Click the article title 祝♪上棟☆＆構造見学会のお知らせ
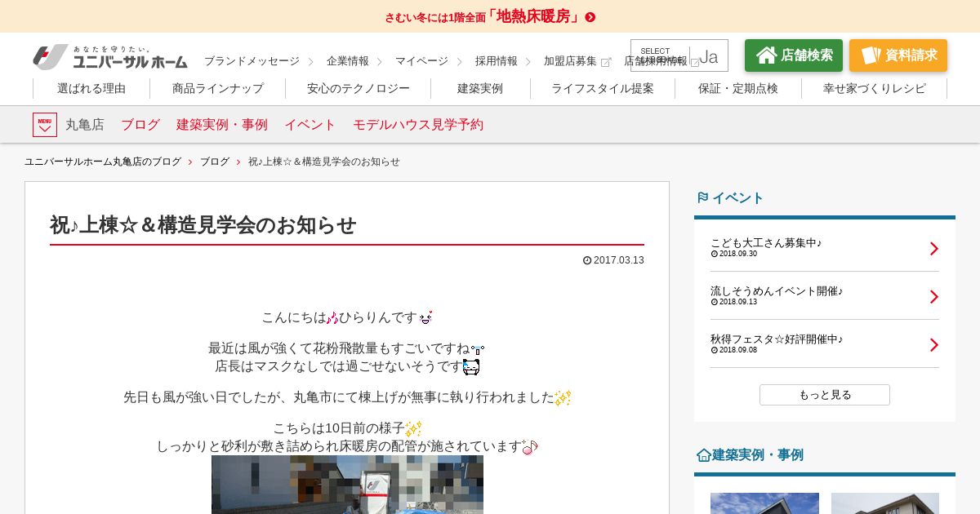This screenshot has width=980, height=514. [x=203, y=225]
